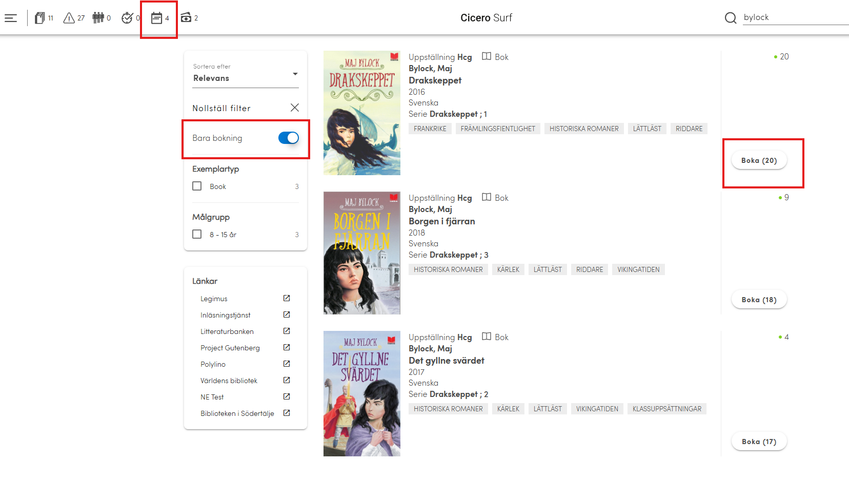Click external-link icon next to Legimus
This screenshot has height=504, width=849.
click(287, 298)
